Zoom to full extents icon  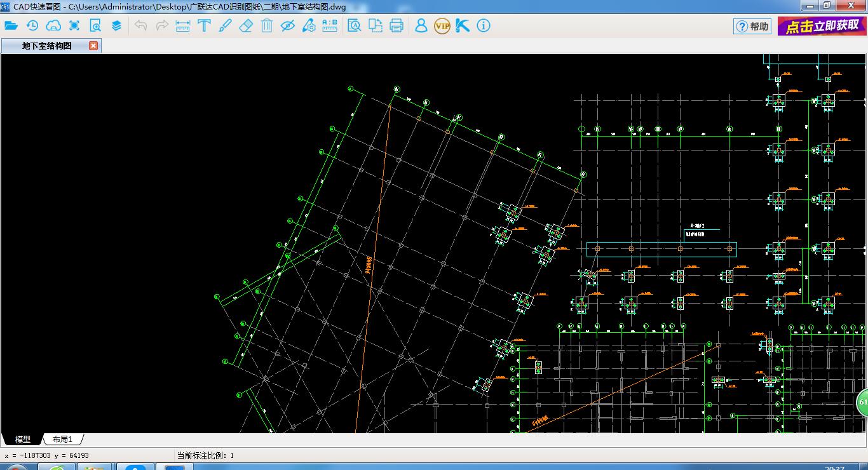pos(74,26)
